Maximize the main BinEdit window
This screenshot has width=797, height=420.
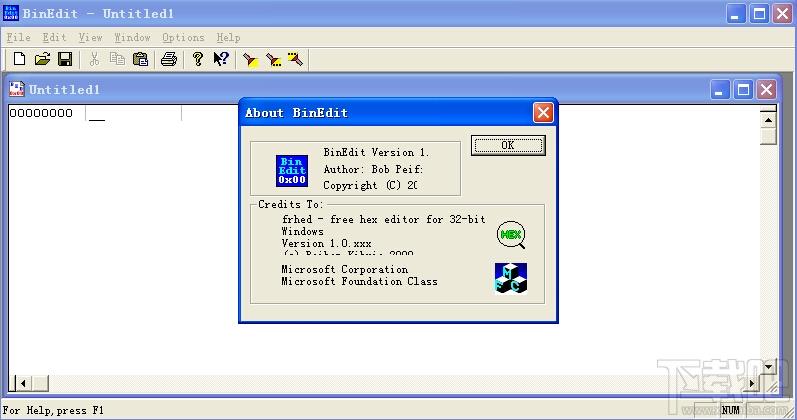759,14
